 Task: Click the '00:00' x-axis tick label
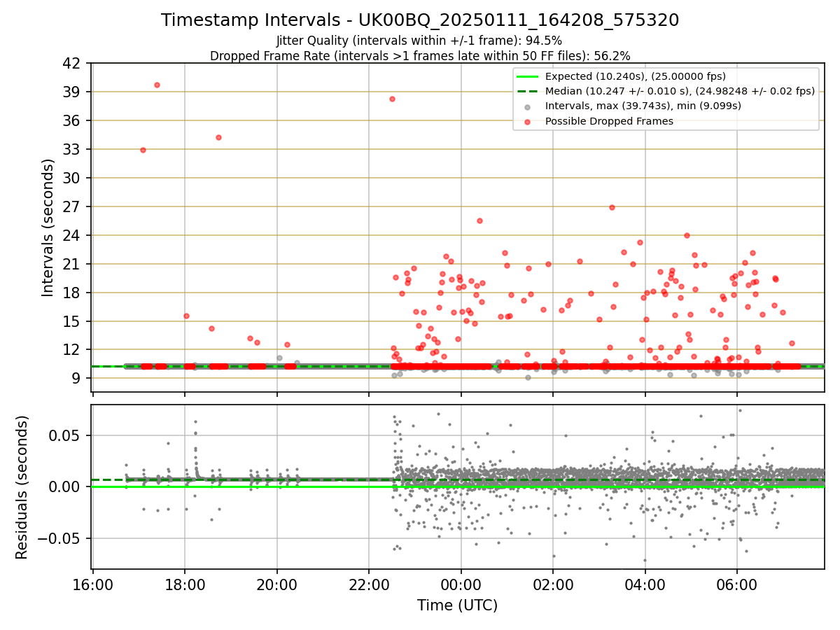coord(461,584)
